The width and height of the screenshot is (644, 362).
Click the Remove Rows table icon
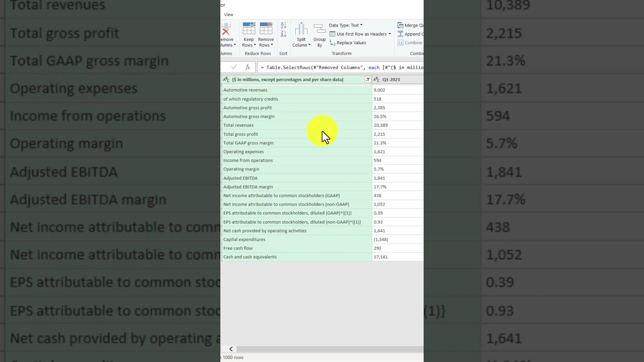(266, 28)
